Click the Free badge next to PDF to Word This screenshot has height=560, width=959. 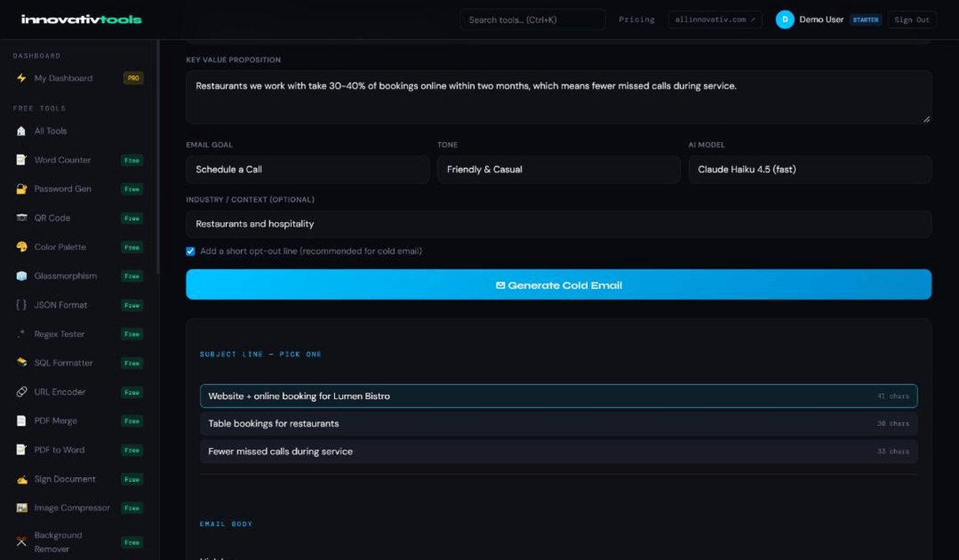pos(132,450)
